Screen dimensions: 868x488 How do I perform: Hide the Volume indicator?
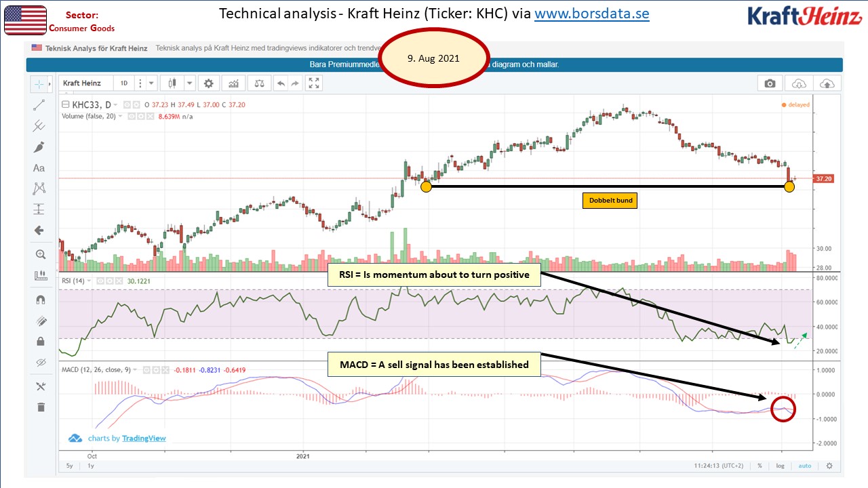pos(132,116)
